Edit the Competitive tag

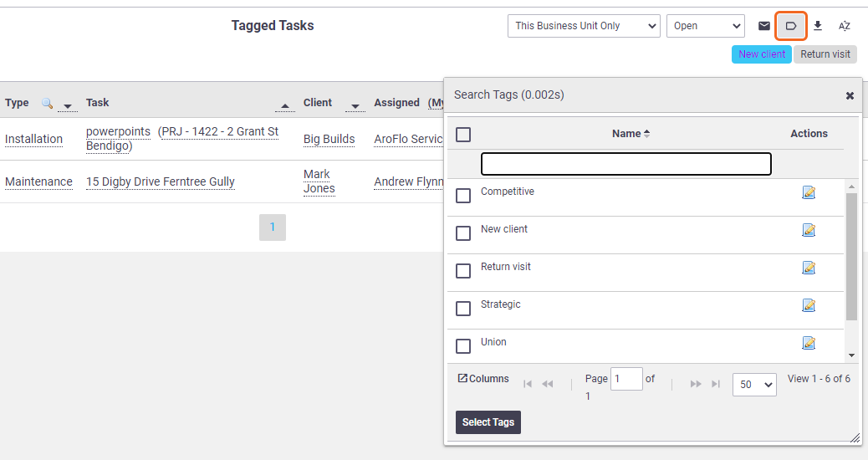809,192
